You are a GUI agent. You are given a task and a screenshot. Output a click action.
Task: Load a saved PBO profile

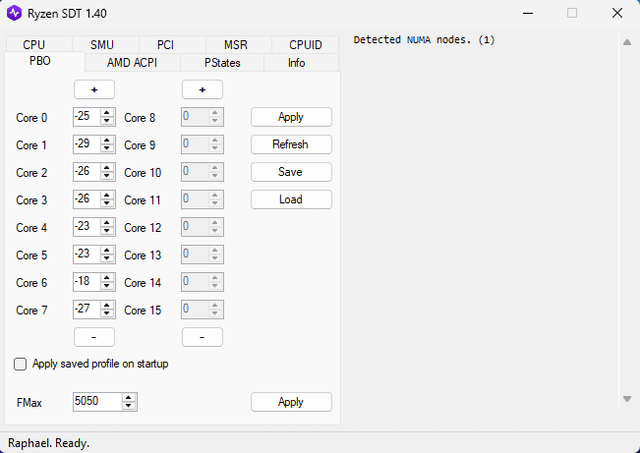pos(291,200)
